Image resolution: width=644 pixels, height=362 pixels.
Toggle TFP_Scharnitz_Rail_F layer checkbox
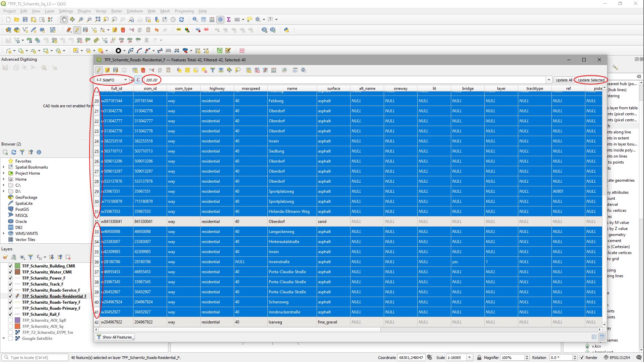(x=10, y=314)
